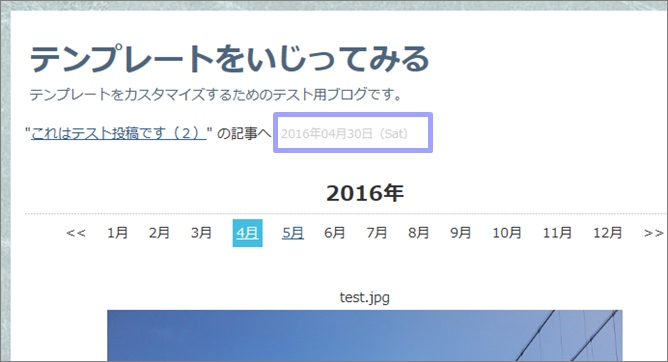
Task: Open the blog title テンプレートをいじってみる
Action: tap(229, 59)
